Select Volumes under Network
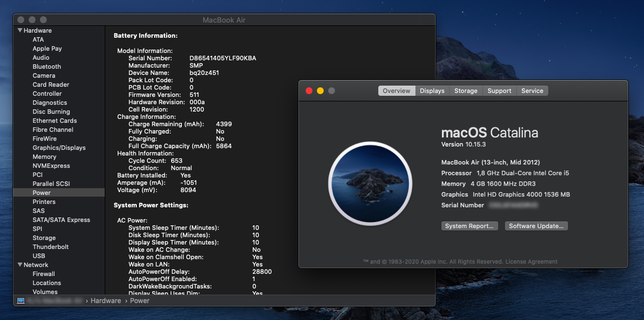This screenshot has width=644, height=320. point(45,292)
